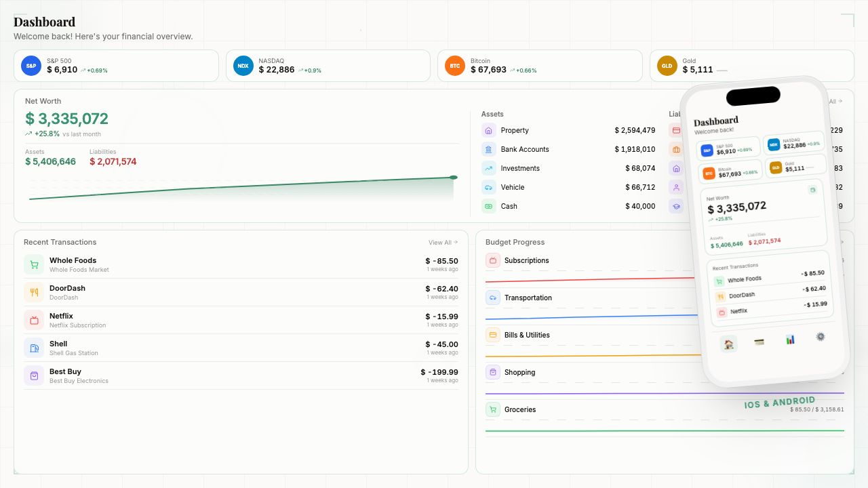Tap the card tab in phone mockup

pyautogui.click(x=759, y=342)
